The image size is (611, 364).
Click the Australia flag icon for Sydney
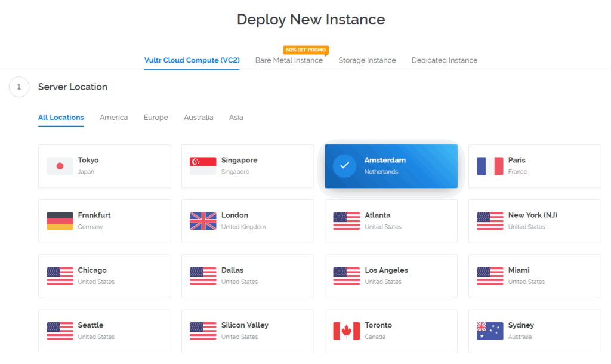(x=490, y=331)
